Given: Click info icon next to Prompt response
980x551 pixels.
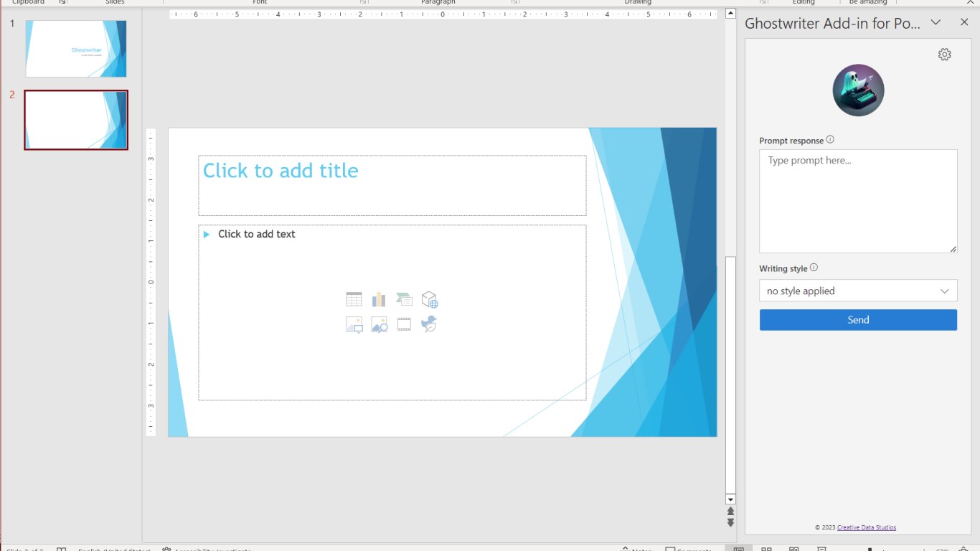Looking at the screenshot, I should (x=830, y=140).
